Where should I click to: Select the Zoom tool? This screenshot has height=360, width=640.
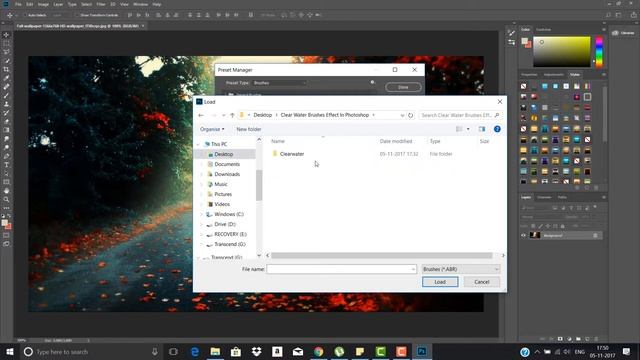point(6,200)
